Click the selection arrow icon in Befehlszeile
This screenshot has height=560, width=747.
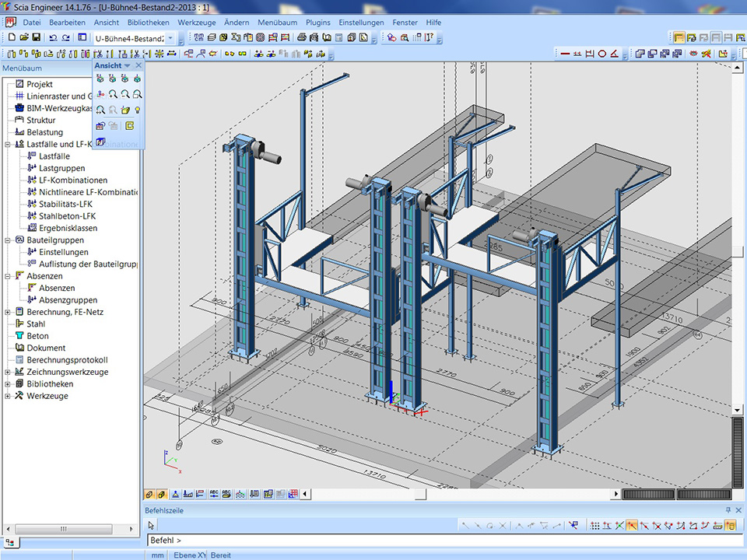coord(151,525)
